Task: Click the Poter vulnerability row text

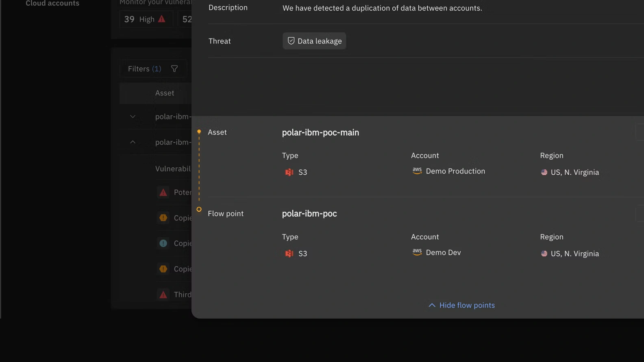Action: [183, 193]
